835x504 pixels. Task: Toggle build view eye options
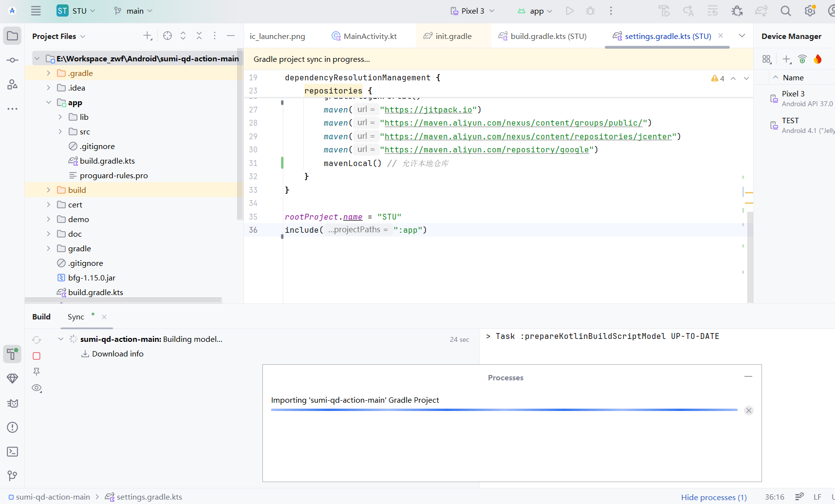37,388
